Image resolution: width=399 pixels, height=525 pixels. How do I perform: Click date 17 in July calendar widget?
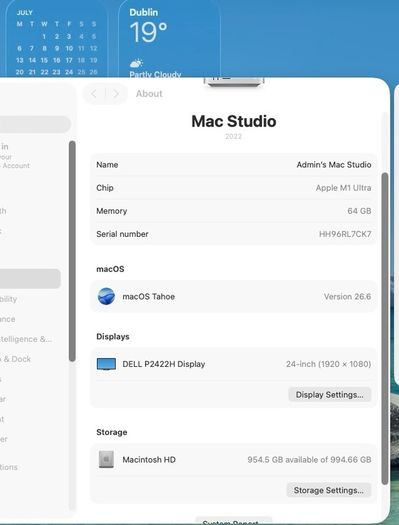coord(69,60)
